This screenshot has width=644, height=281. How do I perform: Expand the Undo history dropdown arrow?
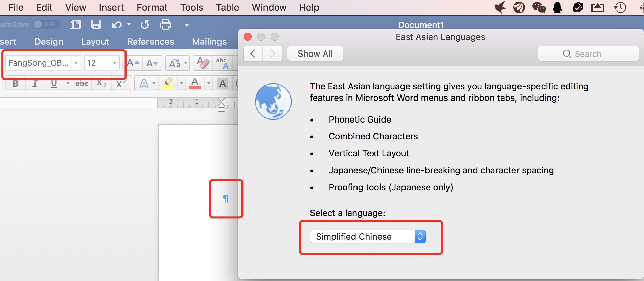(129, 24)
